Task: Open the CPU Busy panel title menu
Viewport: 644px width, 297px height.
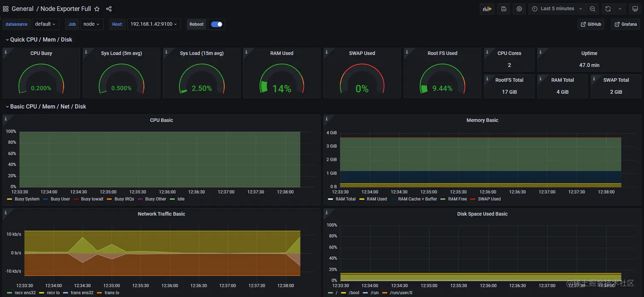Action: [x=41, y=53]
